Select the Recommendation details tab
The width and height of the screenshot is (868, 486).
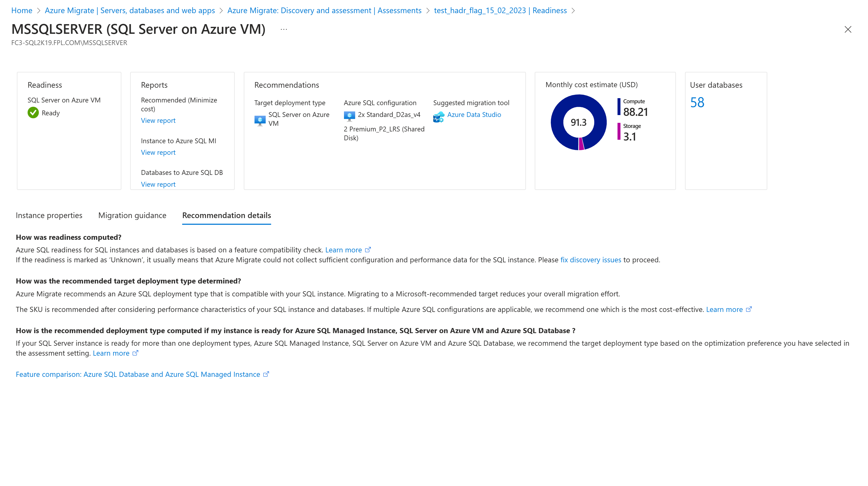[227, 215]
